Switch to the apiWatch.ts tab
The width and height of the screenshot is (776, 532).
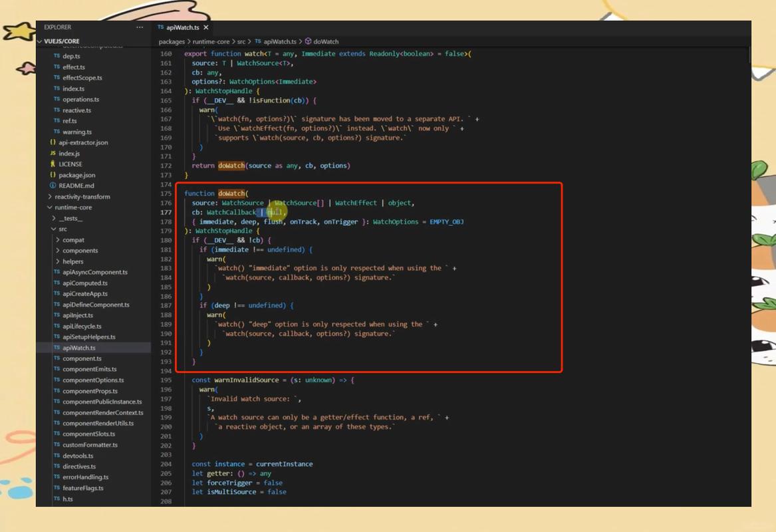click(x=182, y=27)
